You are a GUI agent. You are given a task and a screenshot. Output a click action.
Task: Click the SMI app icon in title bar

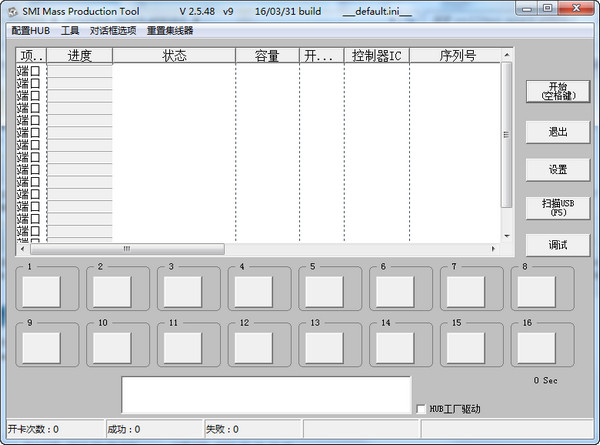click(13, 12)
